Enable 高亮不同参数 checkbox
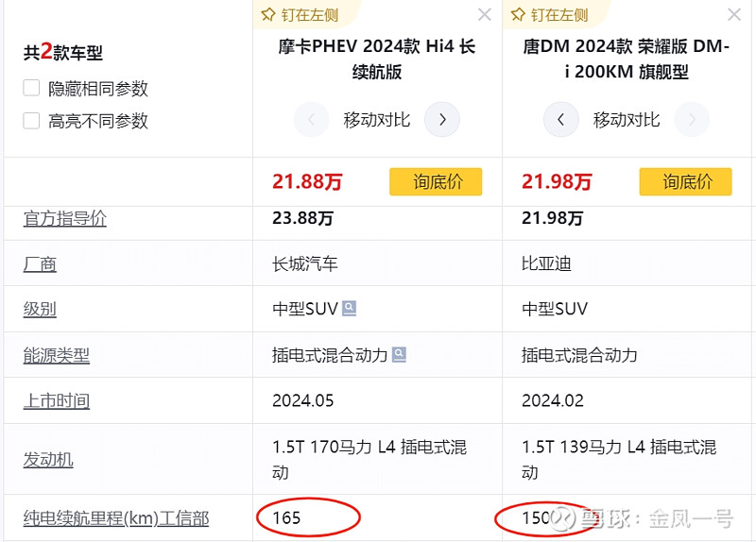Viewport: 756px width, 542px height. pyautogui.click(x=31, y=121)
